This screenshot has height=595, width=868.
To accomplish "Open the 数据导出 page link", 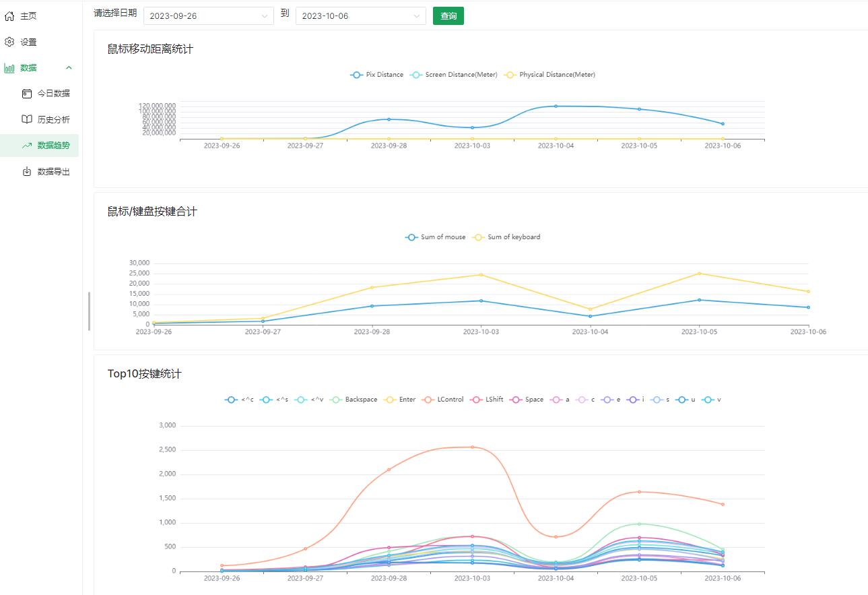I will tap(53, 172).
